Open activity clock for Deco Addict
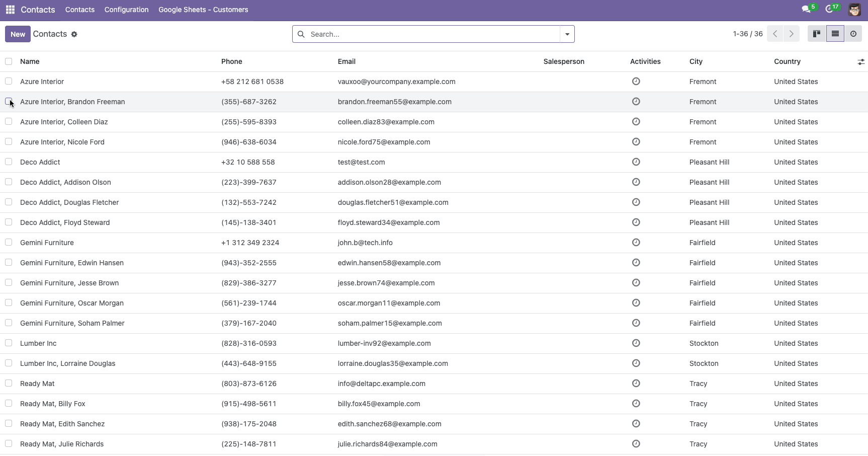 tap(636, 162)
